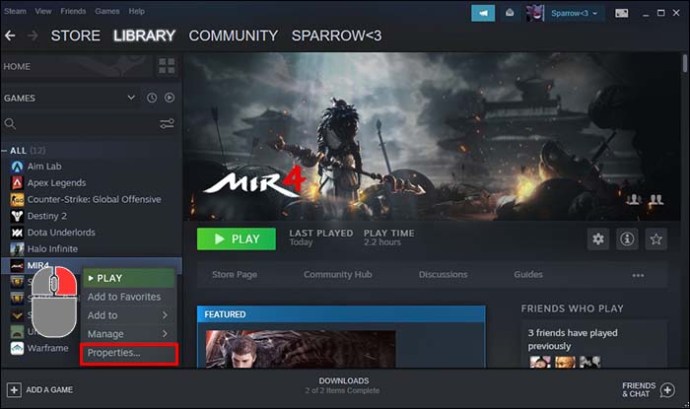This screenshot has height=409, width=690.
Task: Open the advanced filter sliders icon
Action: tap(167, 124)
